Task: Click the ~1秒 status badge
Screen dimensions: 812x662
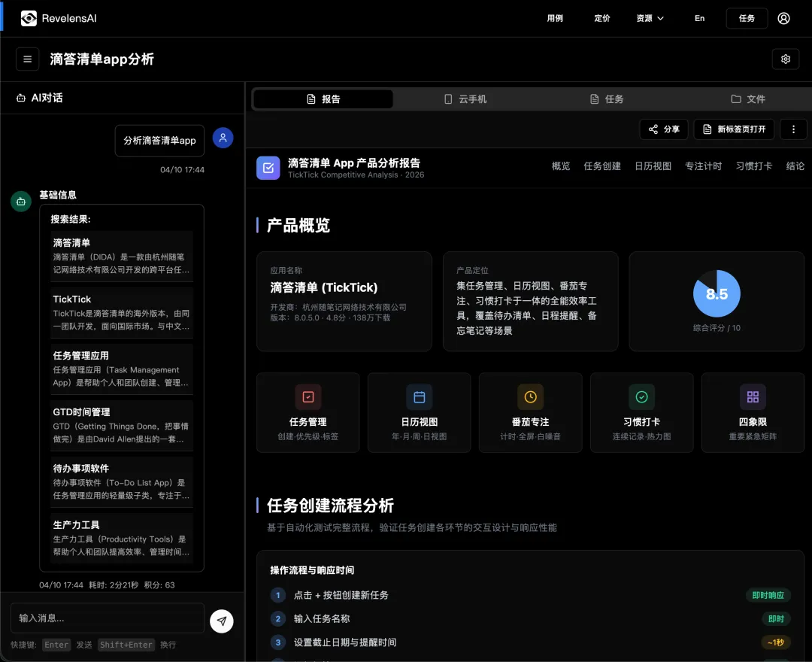Action: point(776,642)
